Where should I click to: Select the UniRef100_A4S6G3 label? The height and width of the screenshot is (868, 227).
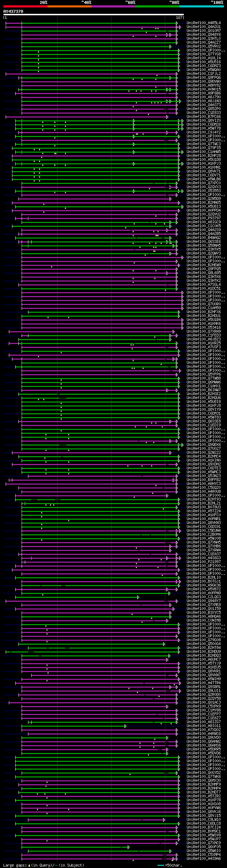(x=204, y=558)
